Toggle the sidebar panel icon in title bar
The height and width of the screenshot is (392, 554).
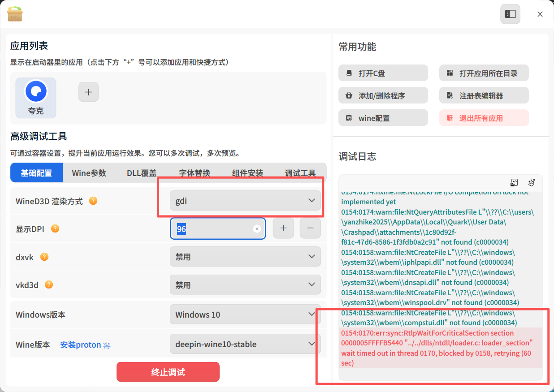(511, 14)
